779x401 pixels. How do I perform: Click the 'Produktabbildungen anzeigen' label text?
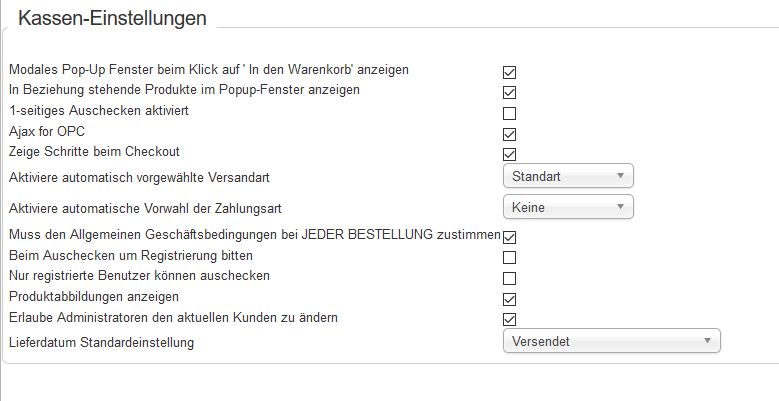[x=93, y=297]
